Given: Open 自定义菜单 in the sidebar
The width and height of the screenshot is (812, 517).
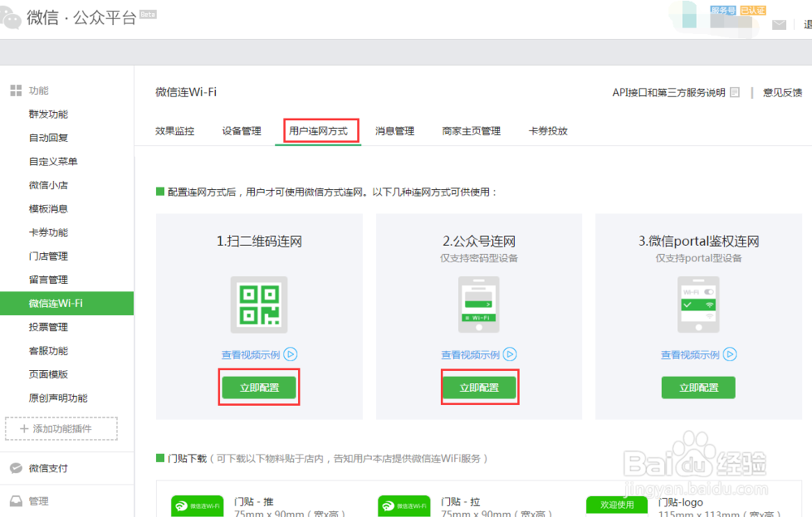Looking at the screenshot, I should click(x=53, y=162).
